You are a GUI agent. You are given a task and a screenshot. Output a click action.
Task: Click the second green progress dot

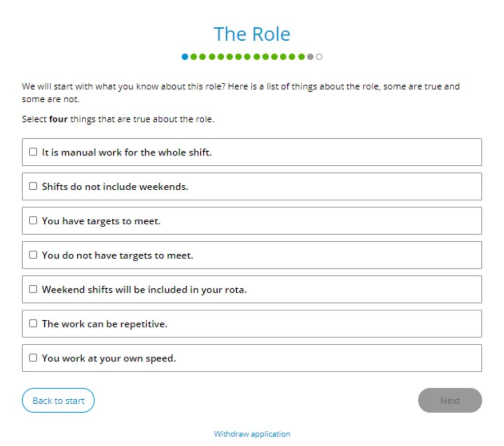(x=202, y=57)
